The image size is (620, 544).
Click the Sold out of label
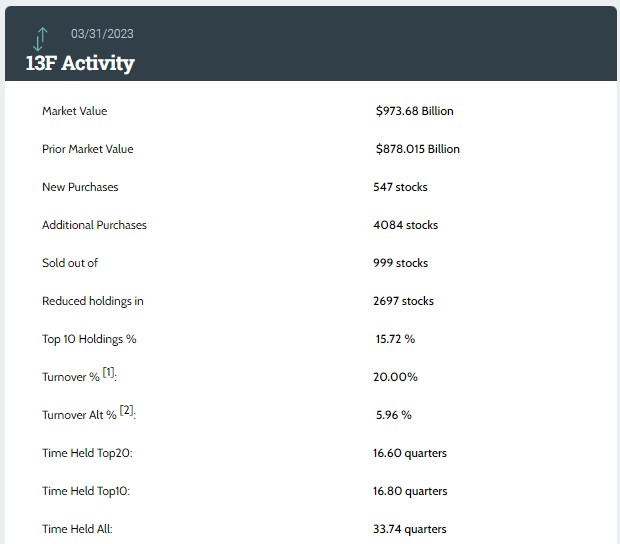pos(70,263)
